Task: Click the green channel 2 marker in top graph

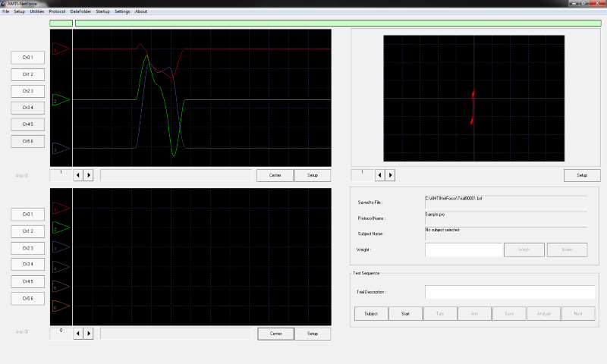Action: pyautogui.click(x=60, y=100)
